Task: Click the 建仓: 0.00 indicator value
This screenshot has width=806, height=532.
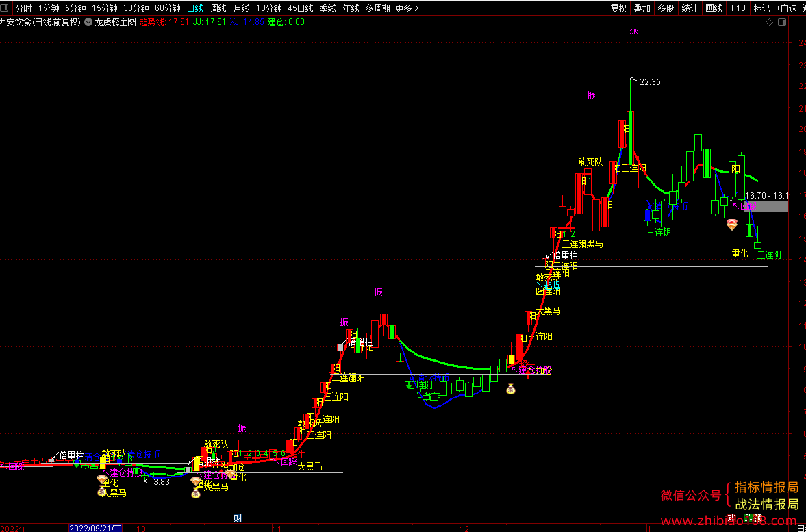Action: 286,22
